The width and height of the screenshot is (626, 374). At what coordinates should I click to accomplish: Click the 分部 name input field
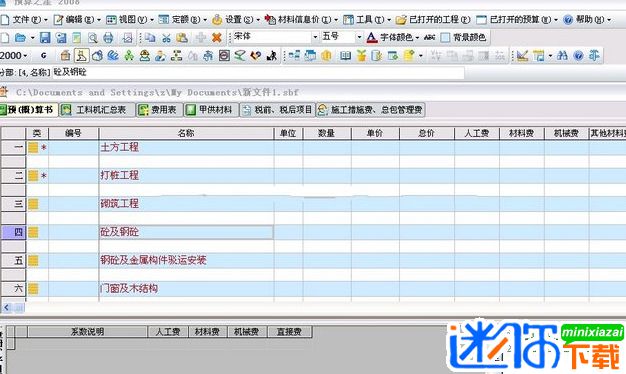coord(258,72)
